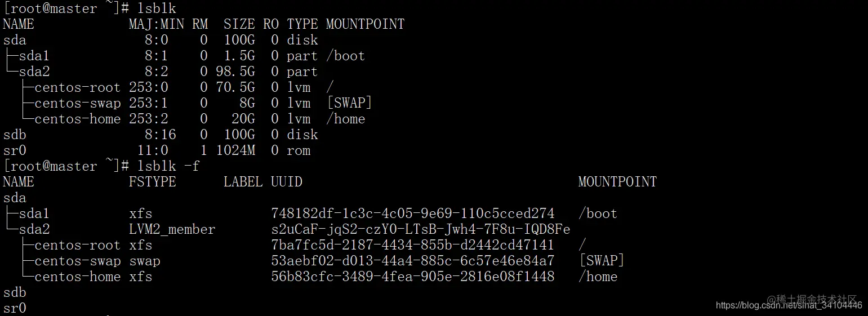Click the sda1 entry with size 1.5G

34,56
